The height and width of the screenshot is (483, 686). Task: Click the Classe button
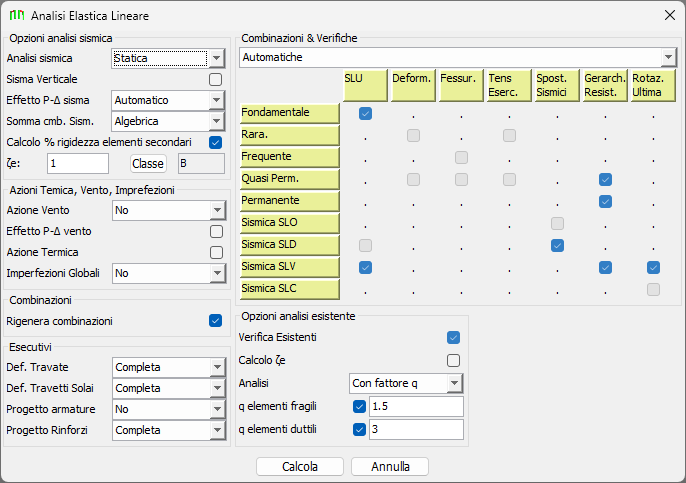click(148, 164)
